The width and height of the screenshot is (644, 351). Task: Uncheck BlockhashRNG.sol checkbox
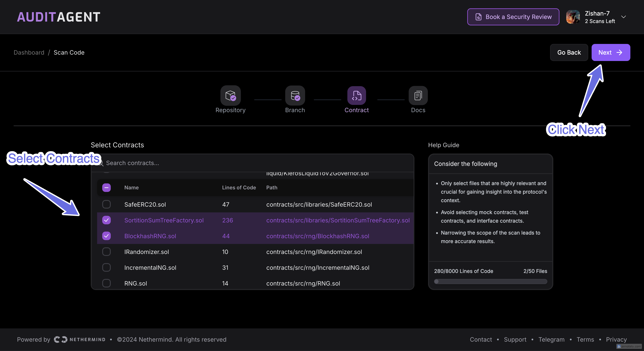point(106,236)
